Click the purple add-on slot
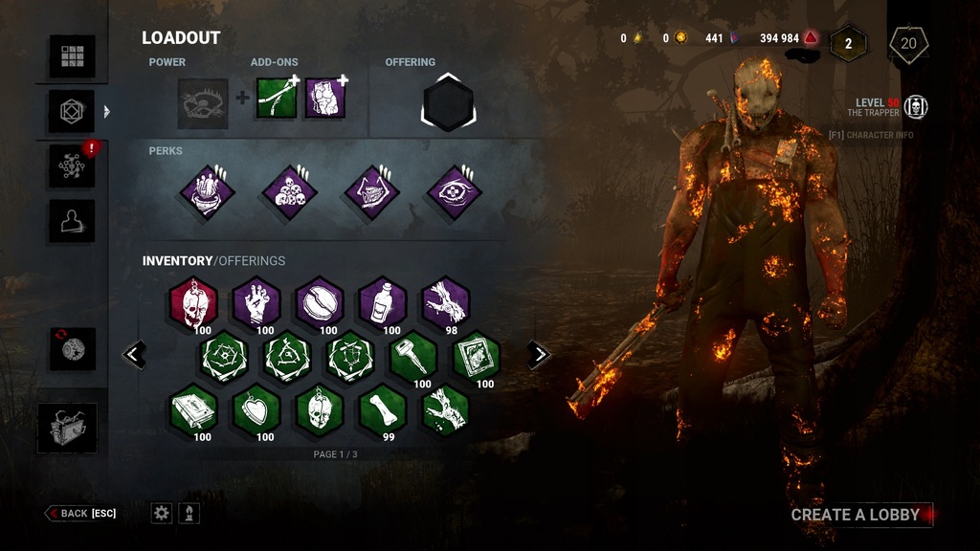The height and width of the screenshot is (551, 980). tap(325, 99)
